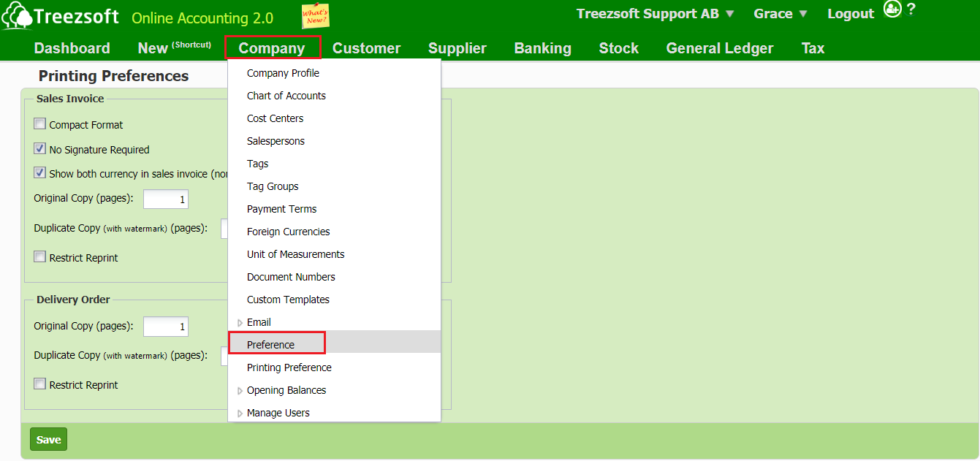Expand the Email submenu

click(x=335, y=322)
